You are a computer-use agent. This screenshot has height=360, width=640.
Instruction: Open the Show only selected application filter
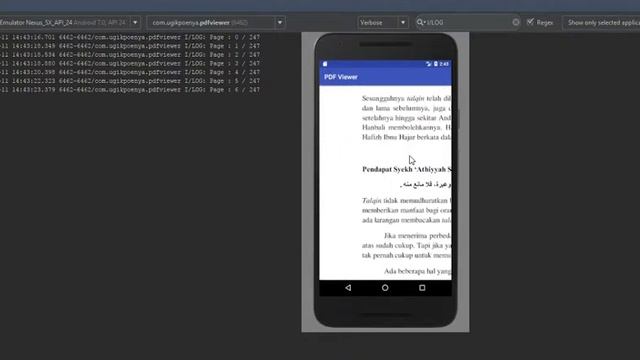pos(602,22)
